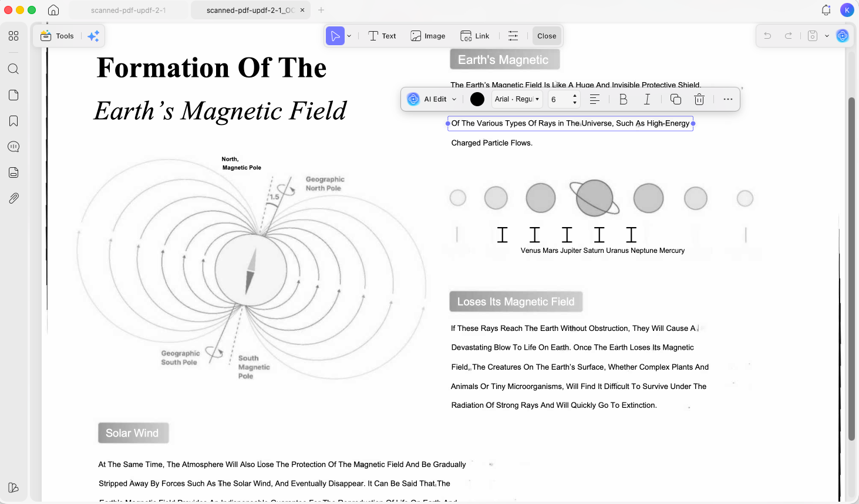The width and height of the screenshot is (859, 504).
Task: Open the Arial Regular font dropdown
Action: [x=517, y=99]
